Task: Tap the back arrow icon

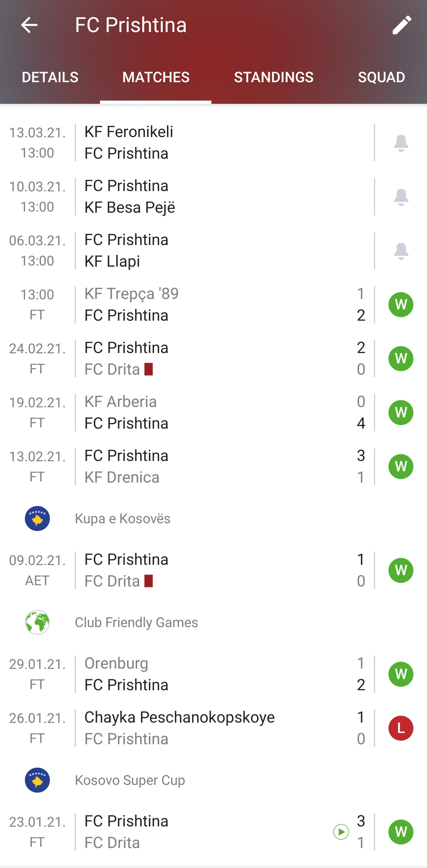Action: click(x=29, y=25)
